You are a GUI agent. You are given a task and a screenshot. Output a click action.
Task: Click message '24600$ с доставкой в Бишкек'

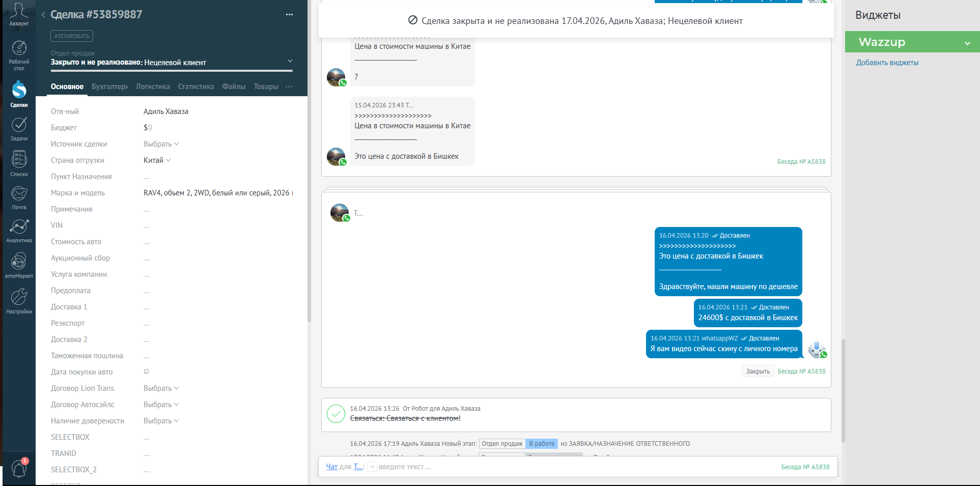click(748, 312)
